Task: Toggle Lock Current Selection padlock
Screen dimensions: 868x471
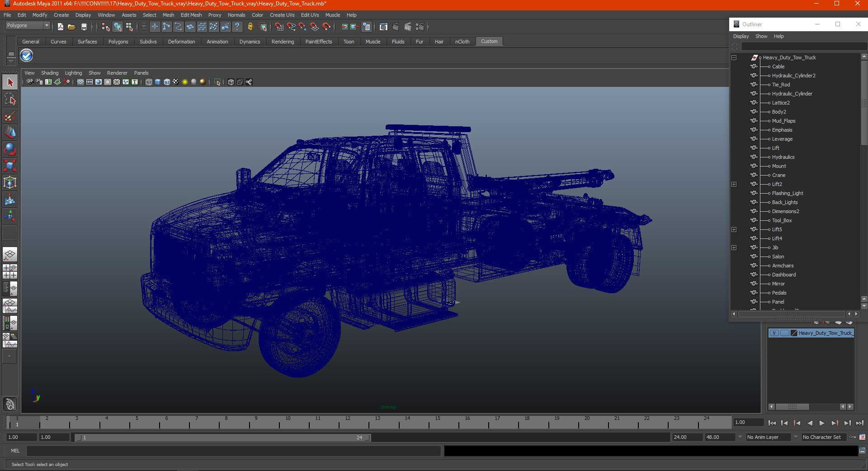Action: [x=250, y=27]
